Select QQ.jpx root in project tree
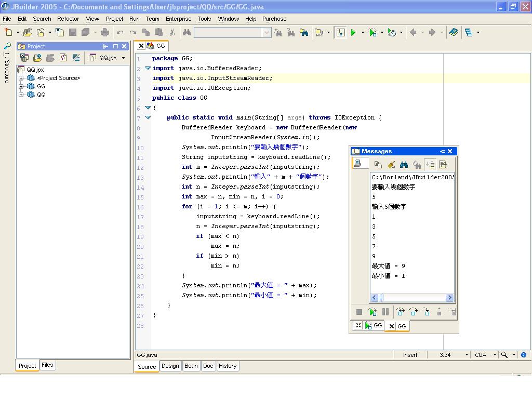Screen dimensions: 532x399 coord(35,70)
